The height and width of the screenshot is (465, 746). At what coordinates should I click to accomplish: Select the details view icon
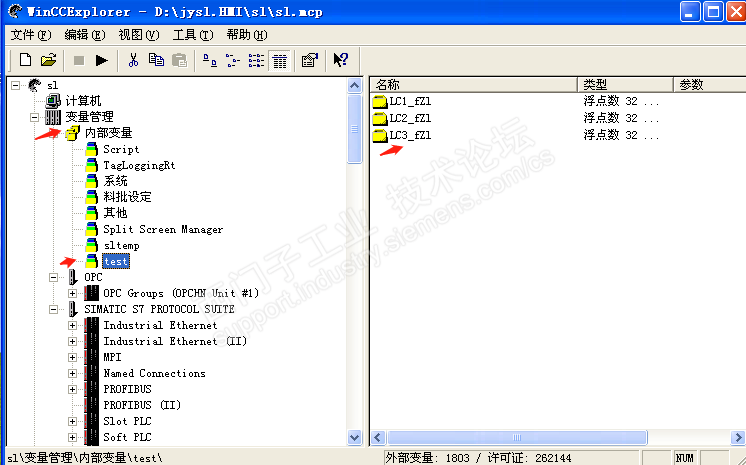coord(279,60)
